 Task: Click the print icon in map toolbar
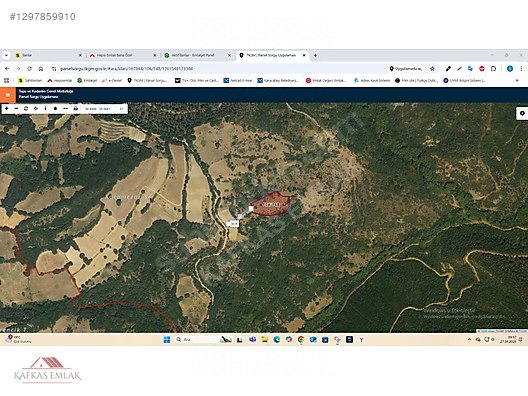pyautogui.click(x=75, y=108)
